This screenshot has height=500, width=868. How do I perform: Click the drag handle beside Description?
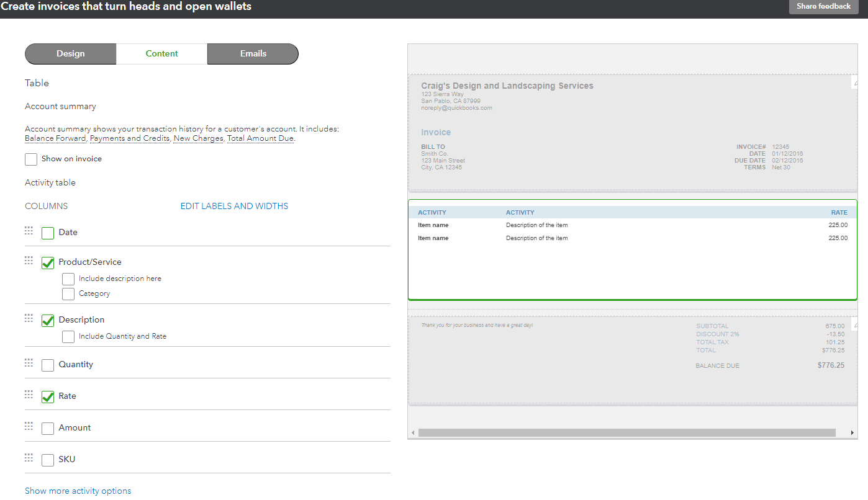tap(28, 318)
